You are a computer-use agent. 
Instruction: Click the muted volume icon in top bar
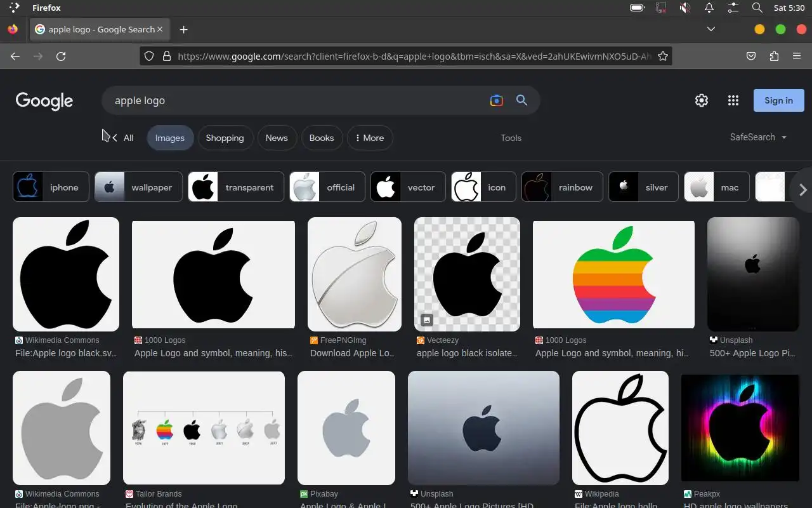click(x=685, y=8)
